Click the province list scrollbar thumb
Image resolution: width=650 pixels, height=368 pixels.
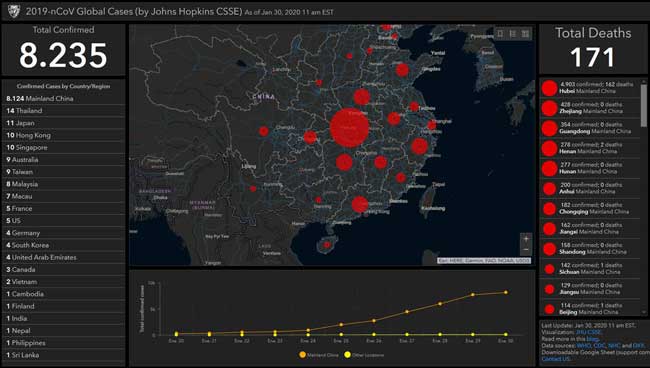[644, 104]
